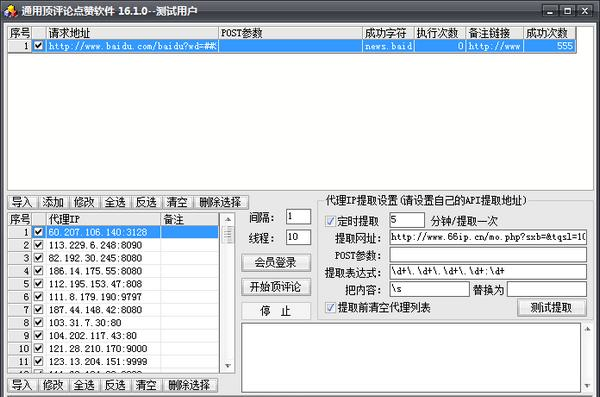Click proxy list scroll up arrow
Viewport: 600px width, 397px height.
coord(228,219)
